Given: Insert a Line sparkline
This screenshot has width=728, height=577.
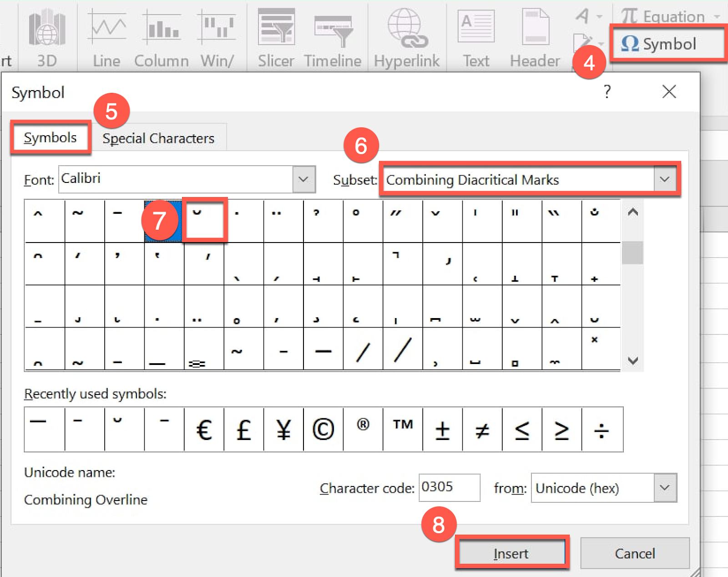Looking at the screenshot, I should pyautogui.click(x=107, y=39).
